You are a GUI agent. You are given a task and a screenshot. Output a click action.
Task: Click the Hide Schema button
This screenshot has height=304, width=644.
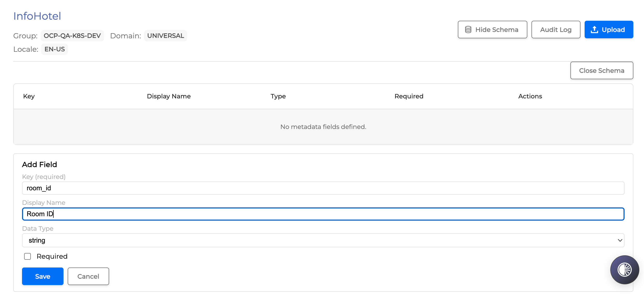click(x=492, y=30)
